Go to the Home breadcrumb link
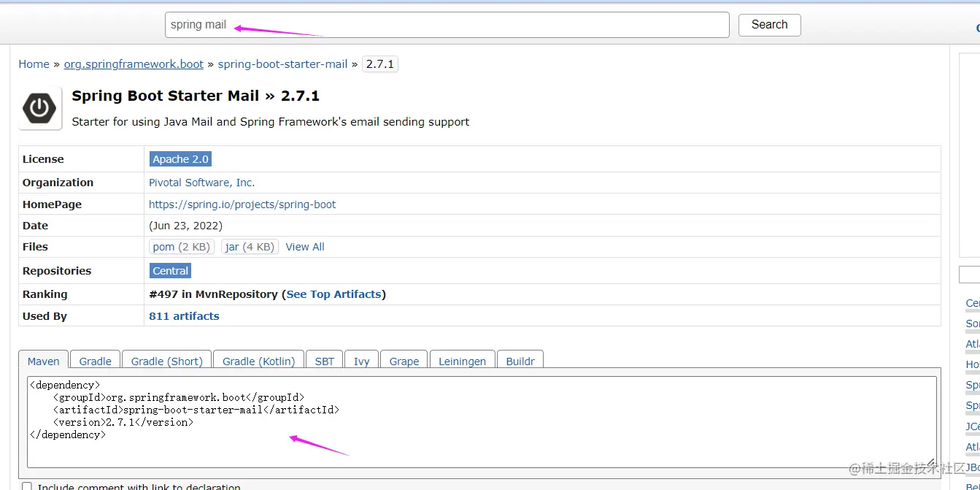 (34, 64)
